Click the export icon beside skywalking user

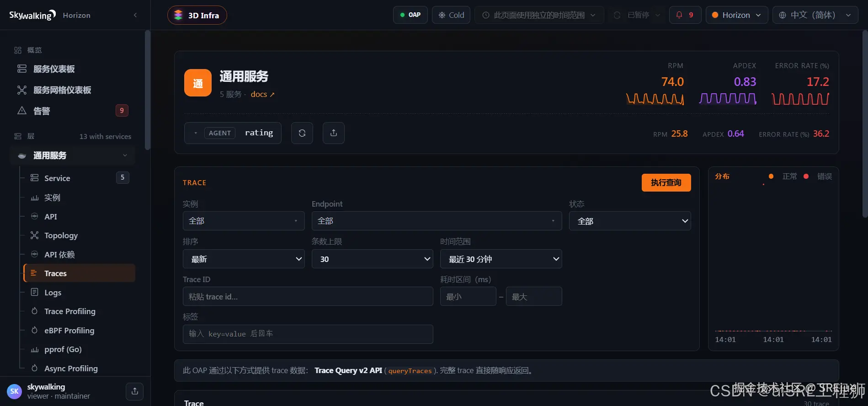click(x=135, y=391)
